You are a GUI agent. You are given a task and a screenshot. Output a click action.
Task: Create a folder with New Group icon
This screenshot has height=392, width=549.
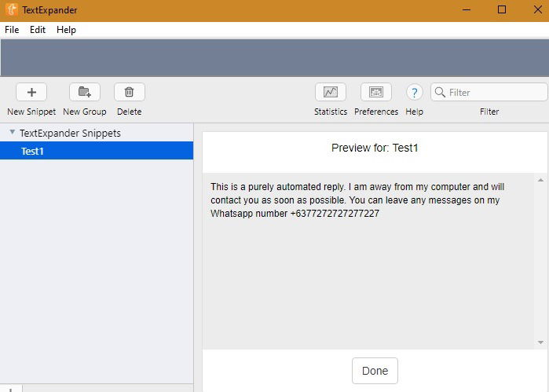pyautogui.click(x=85, y=92)
